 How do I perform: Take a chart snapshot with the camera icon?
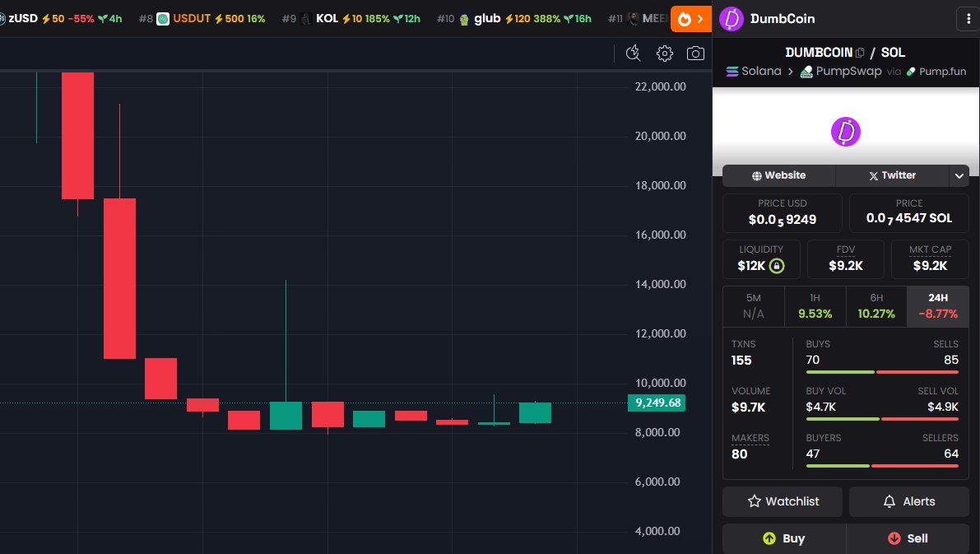695,54
